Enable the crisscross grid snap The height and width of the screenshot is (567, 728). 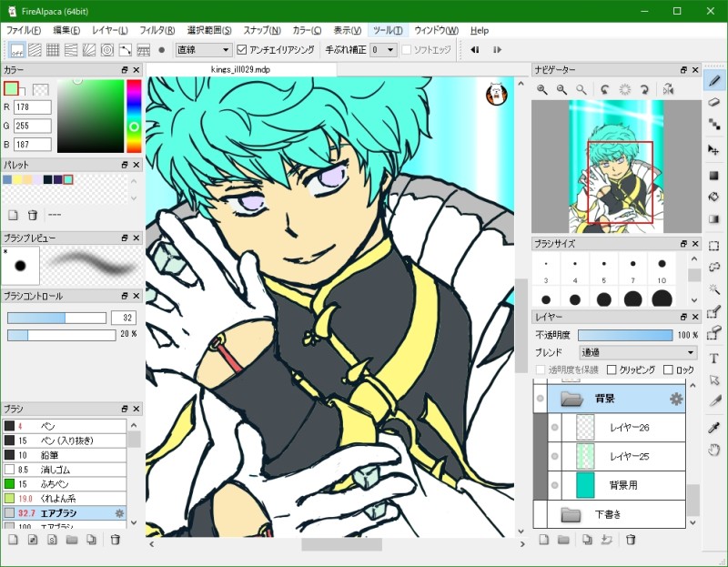53,50
